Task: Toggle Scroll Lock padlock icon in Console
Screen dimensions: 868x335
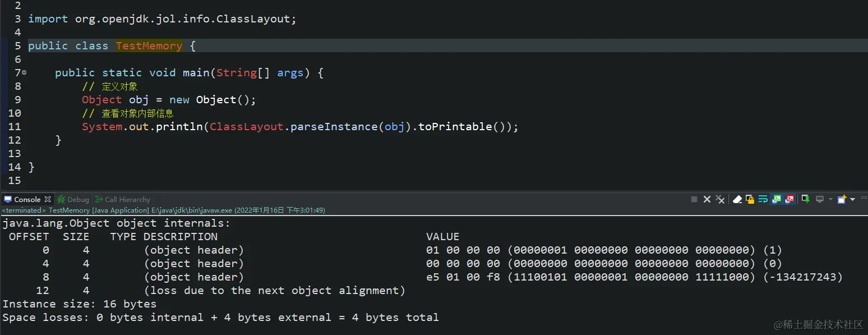Action: (x=750, y=199)
